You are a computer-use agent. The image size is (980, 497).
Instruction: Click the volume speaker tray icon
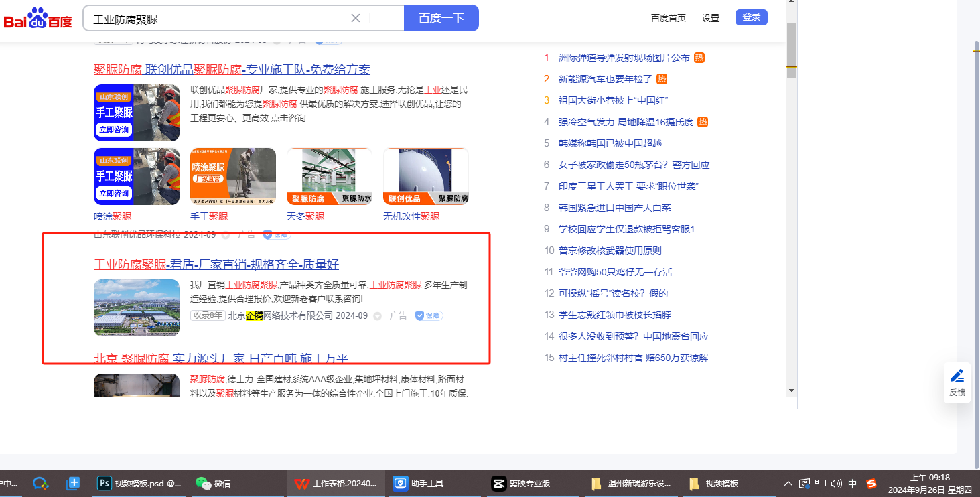click(836, 483)
